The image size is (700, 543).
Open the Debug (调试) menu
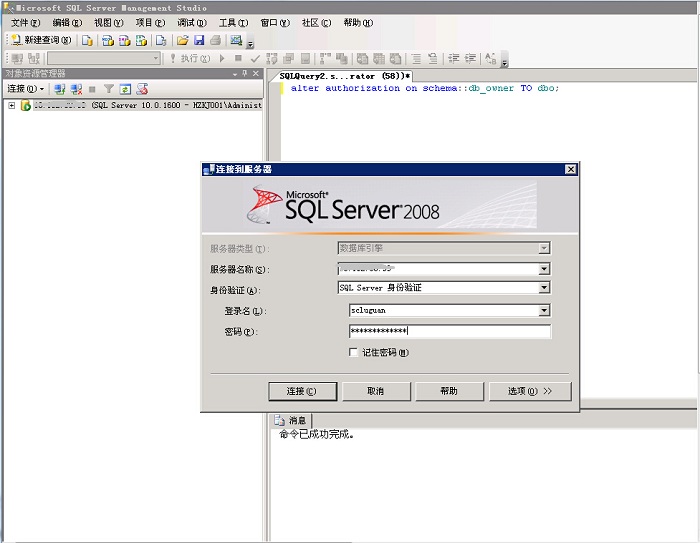pyautogui.click(x=192, y=23)
